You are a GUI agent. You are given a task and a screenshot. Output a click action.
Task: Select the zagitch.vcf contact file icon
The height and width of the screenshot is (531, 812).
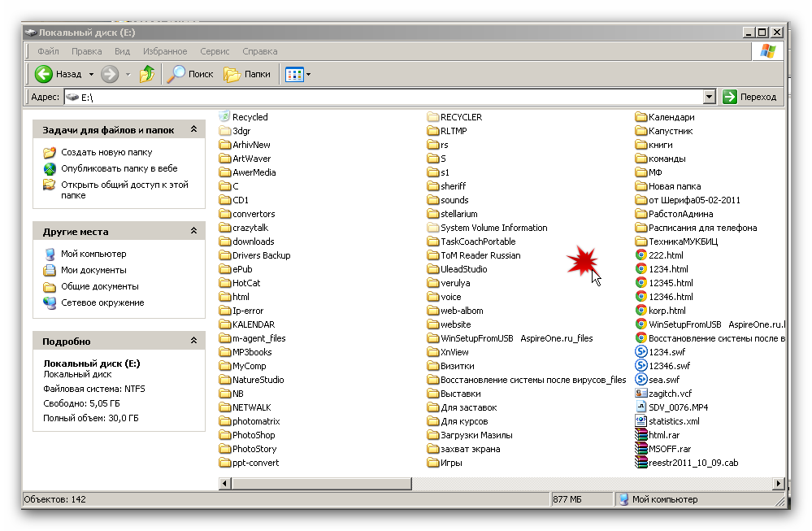pos(641,394)
